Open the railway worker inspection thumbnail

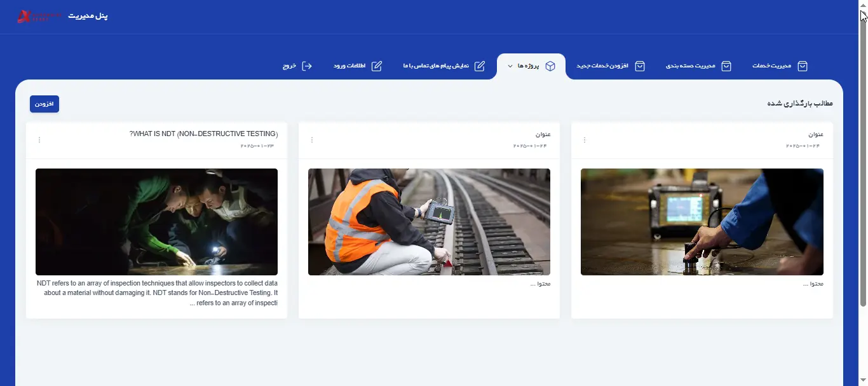click(429, 221)
